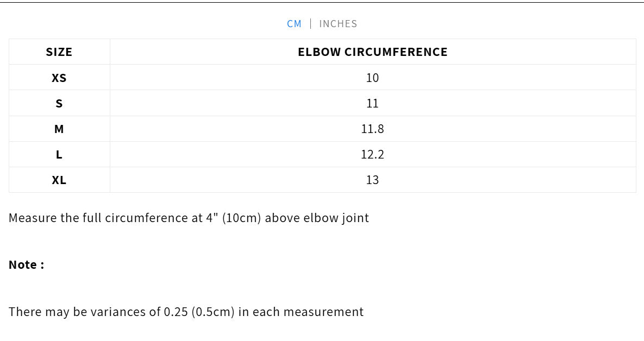The width and height of the screenshot is (644, 341).
Task: Click the XS circumference value 10
Action: pyautogui.click(x=372, y=78)
